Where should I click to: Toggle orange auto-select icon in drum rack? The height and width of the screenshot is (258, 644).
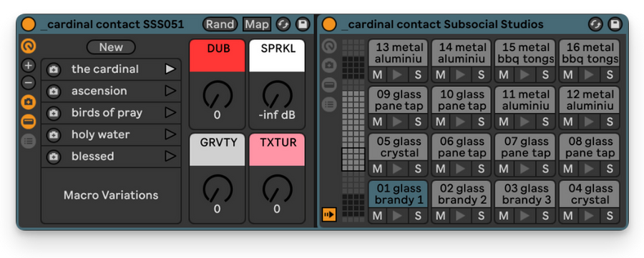click(x=329, y=214)
